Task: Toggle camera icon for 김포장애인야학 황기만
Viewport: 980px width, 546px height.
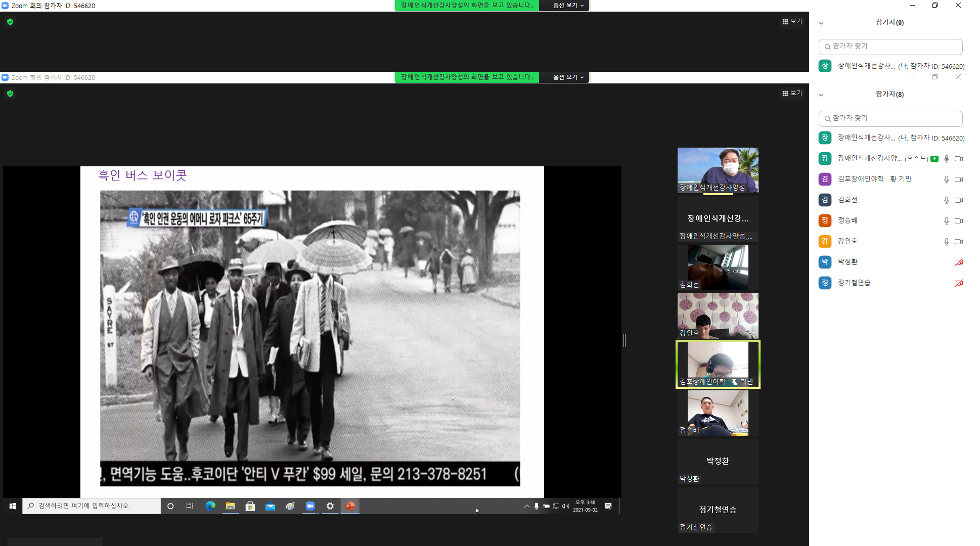Action: 959,179
